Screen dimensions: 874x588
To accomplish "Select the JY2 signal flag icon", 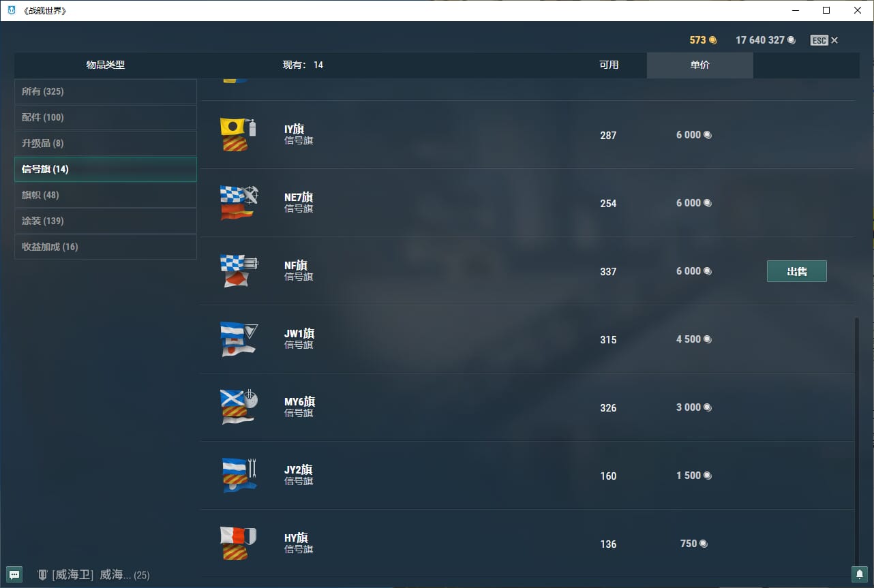I will point(238,475).
